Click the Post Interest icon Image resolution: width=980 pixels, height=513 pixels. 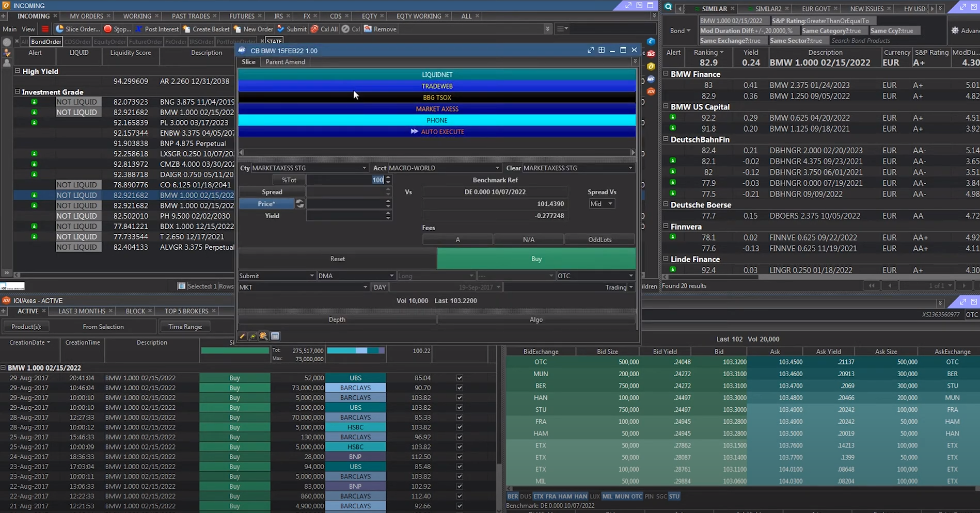[x=138, y=29]
